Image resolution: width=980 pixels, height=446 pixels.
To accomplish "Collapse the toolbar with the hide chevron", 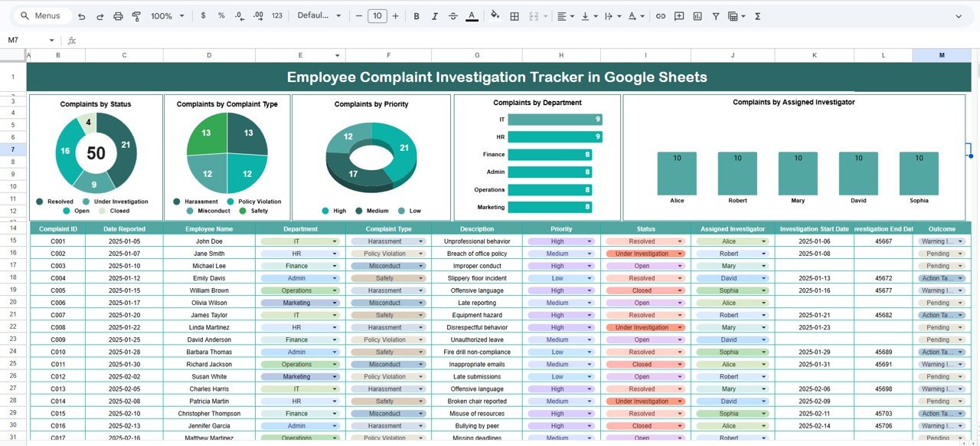I will (959, 15).
